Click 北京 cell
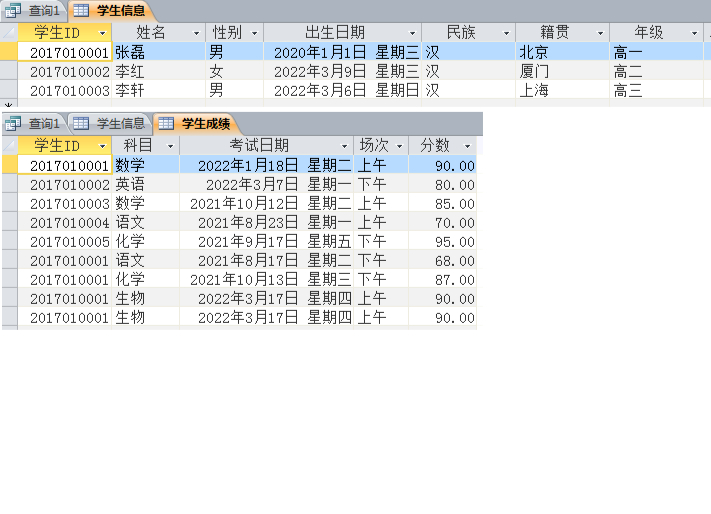Viewport: 711px width, 514px height. pyautogui.click(x=562, y=52)
